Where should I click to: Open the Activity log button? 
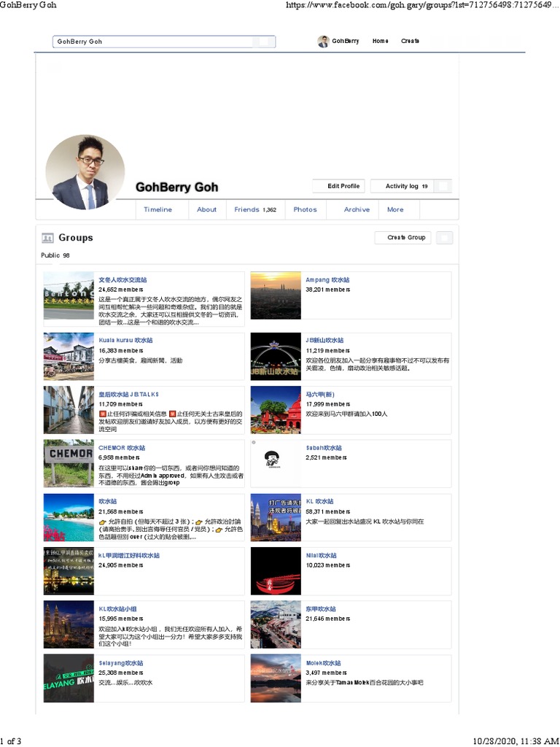coord(402,186)
